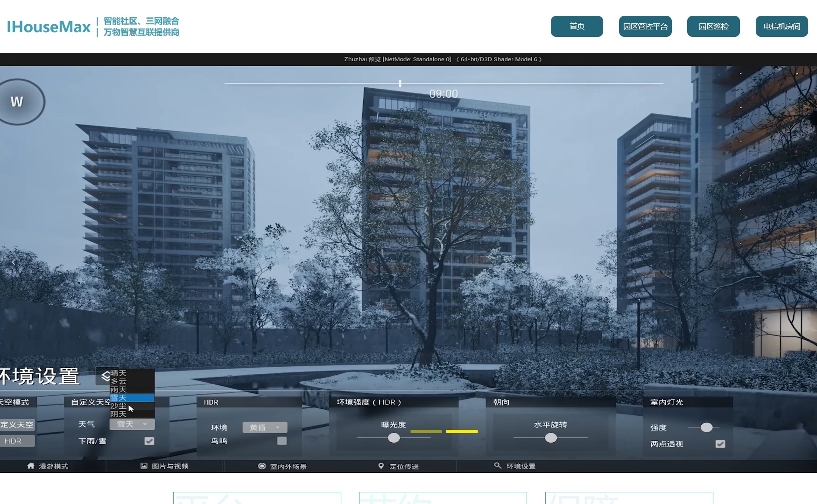Choose 晴天 in the weather list

tap(119, 373)
